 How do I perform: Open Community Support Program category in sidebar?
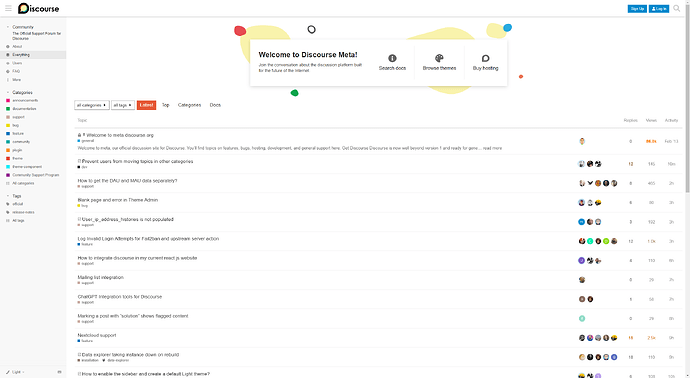35,175
